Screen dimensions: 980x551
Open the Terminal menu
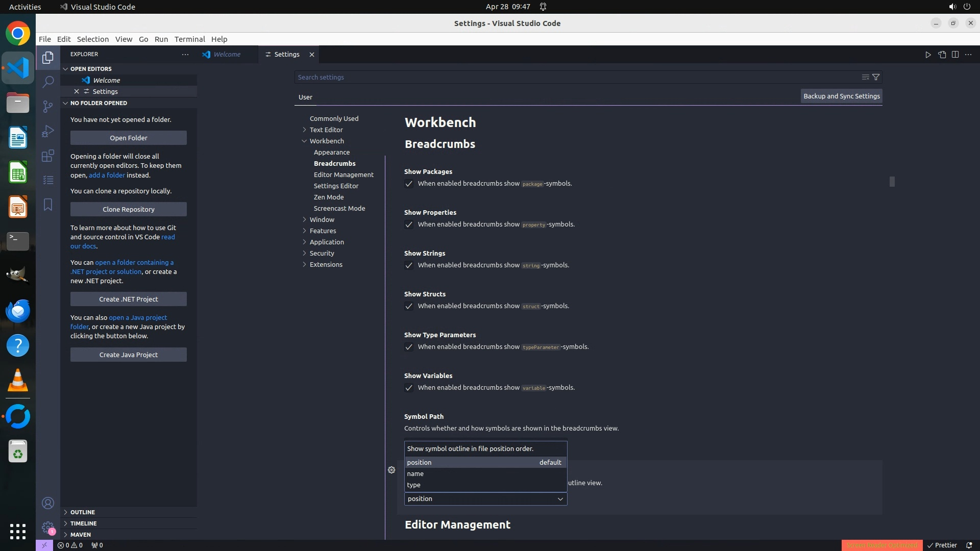[189, 39]
